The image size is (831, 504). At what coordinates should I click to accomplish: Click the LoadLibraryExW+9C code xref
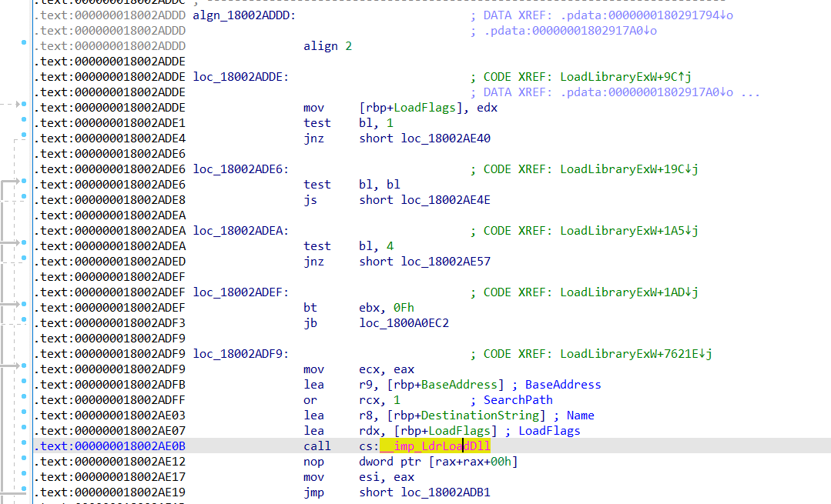click(625, 77)
